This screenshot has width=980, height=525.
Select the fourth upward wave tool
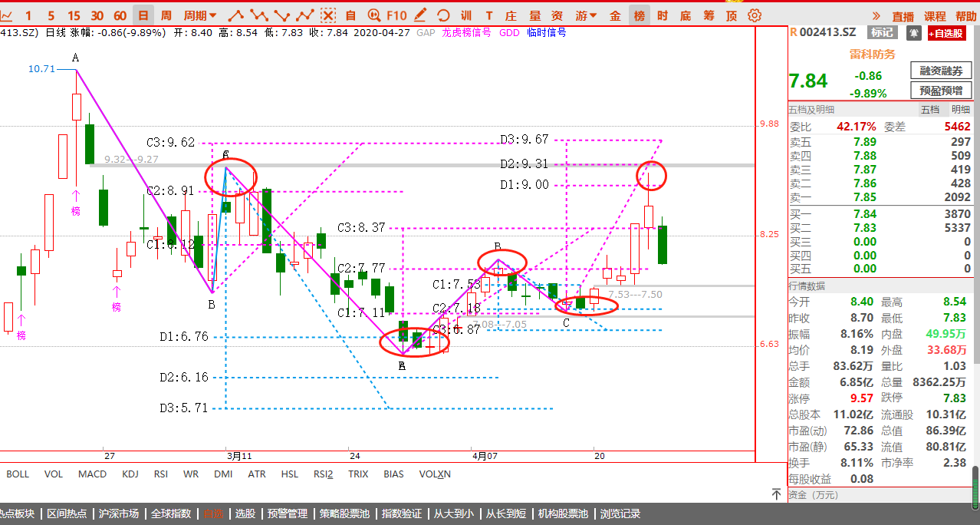(x=305, y=15)
